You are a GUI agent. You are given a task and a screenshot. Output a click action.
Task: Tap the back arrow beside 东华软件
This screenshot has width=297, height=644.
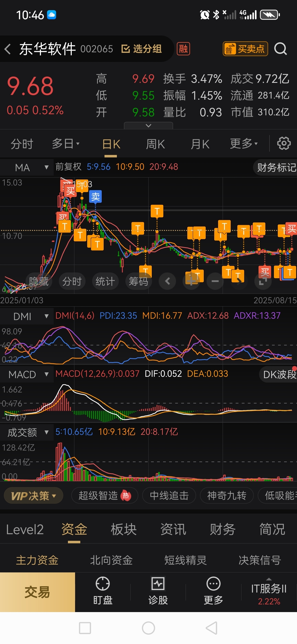[x=8, y=49]
